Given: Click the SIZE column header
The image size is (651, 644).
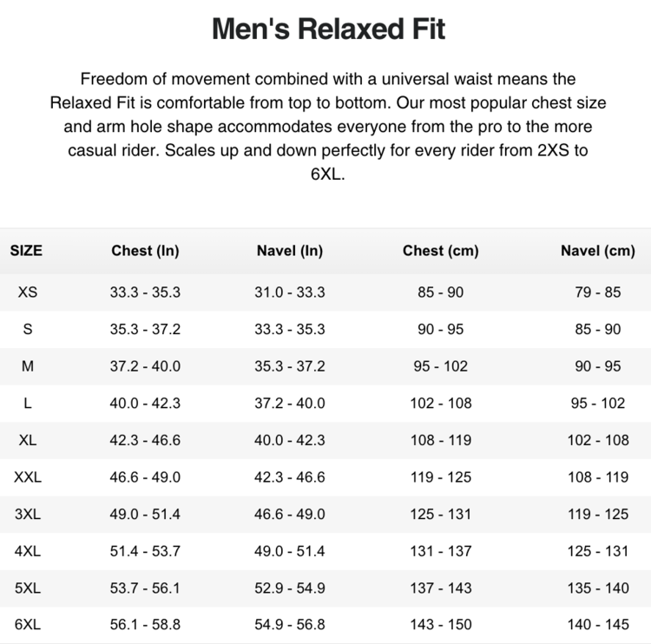Looking at the screenshot, I should click(26, 252).
